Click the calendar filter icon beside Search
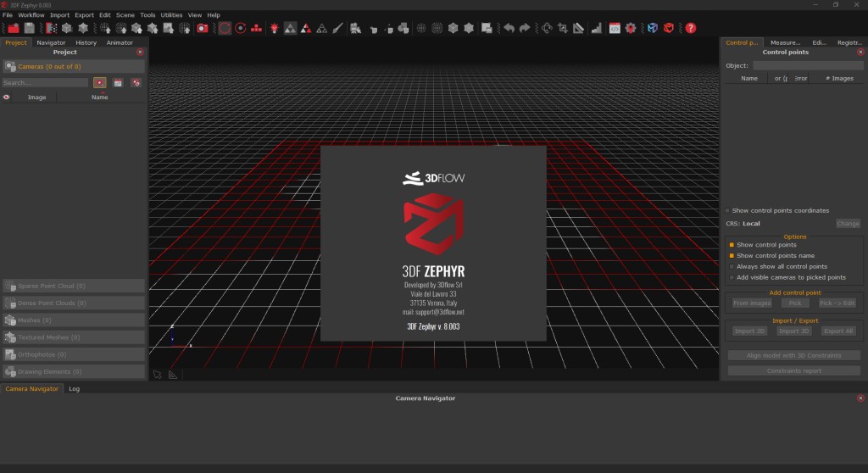The width and height of the screenshot is (868, 473). coord(118,83)
